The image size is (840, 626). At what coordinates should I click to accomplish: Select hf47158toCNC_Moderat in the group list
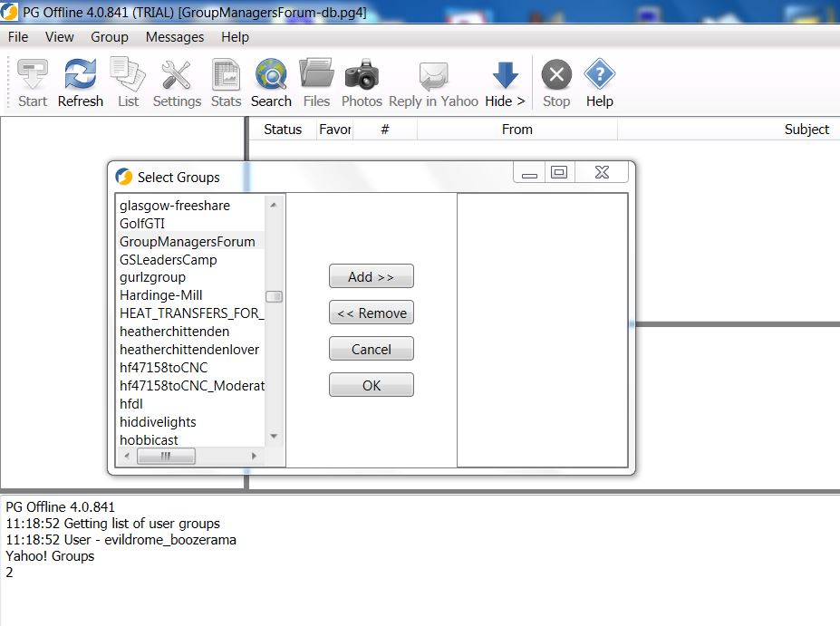coord(190,386)
